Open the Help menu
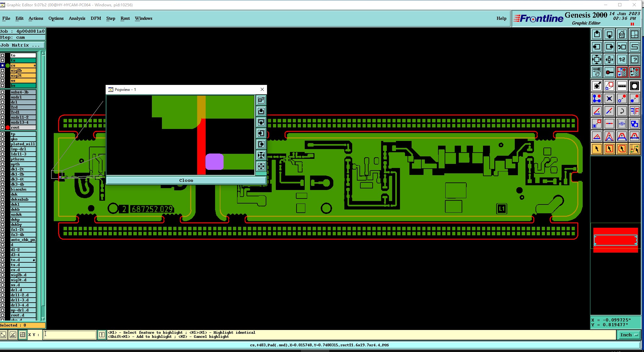Image resolution: width=644 pixels, height=352 pixels. [x=502, y=18]
